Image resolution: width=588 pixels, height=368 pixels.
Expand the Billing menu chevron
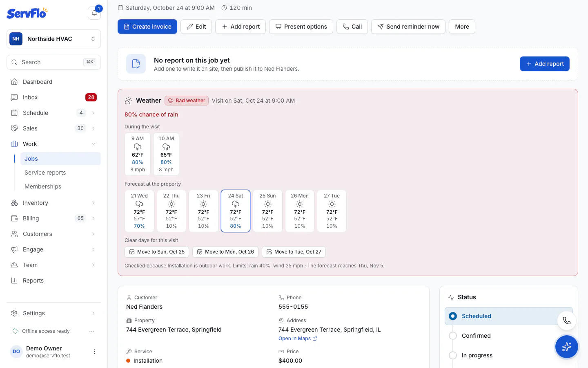pos(94,218)
